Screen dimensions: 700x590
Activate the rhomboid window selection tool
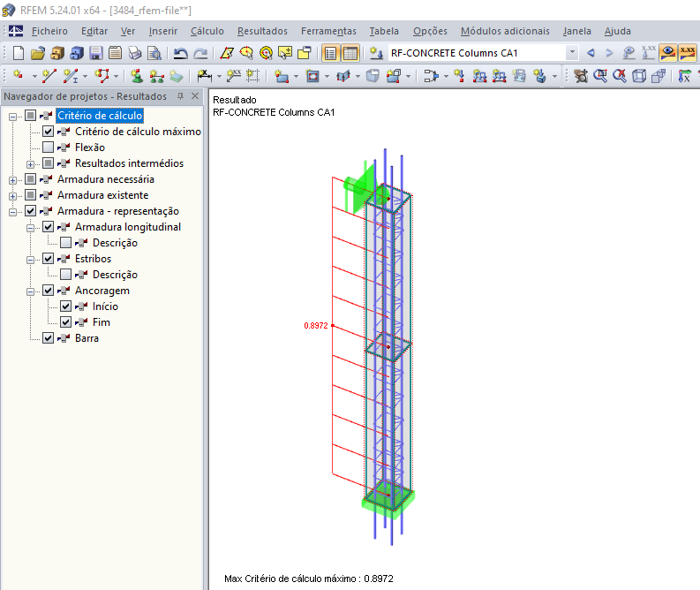point(227,53)
